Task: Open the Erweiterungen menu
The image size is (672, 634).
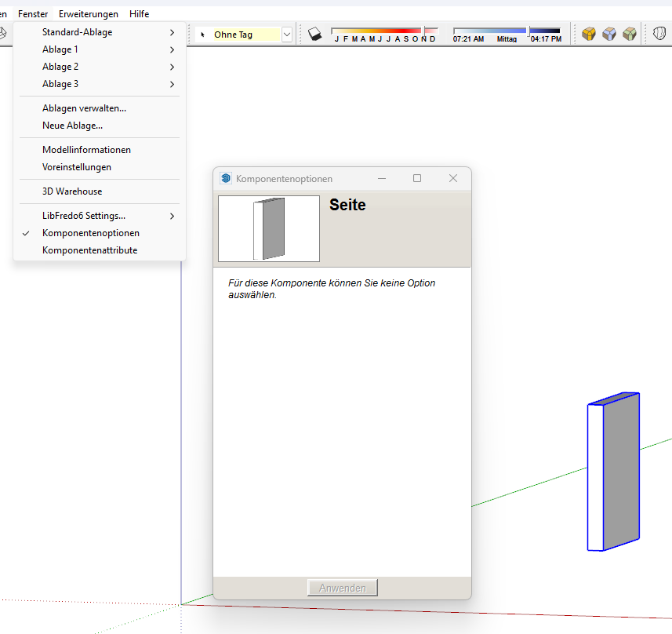Action: [x=89, y=14]
